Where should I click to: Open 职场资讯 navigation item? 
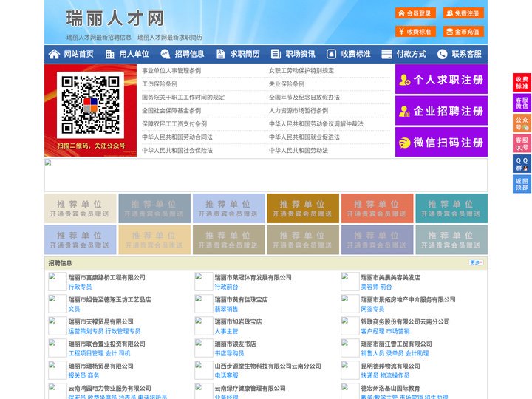click(300, 54)
